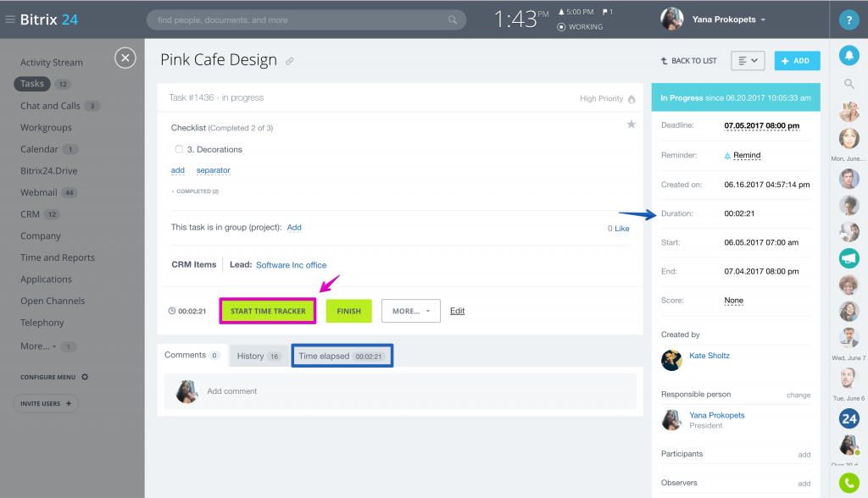The width and height of the screenshot is (868, 498).
Task: Open the hamburger main menu
Action: [10, 19]
